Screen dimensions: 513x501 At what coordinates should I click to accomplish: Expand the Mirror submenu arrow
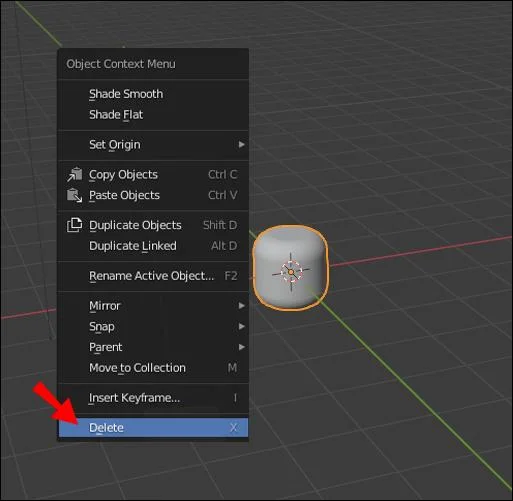[242, 306]
